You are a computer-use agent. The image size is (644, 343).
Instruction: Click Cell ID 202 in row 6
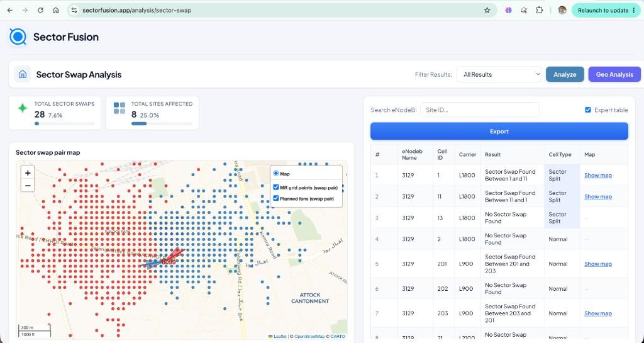[443, 289]
